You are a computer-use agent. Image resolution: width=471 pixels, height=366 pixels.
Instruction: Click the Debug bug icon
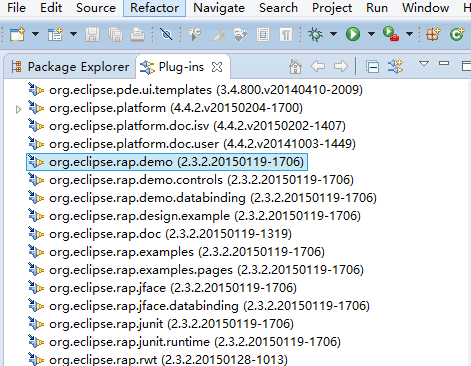click(x=315, y=34)
